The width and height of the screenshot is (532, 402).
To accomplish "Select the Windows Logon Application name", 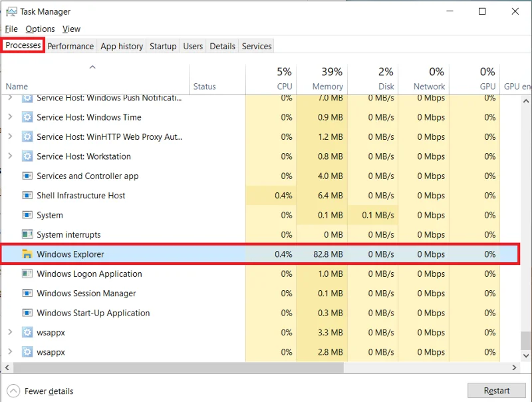I will click(89, 274).
